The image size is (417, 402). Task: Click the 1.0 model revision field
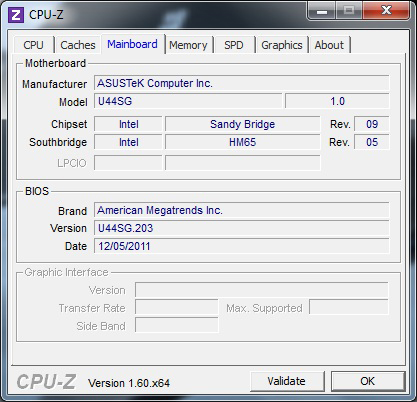click(x=337, y=101)
